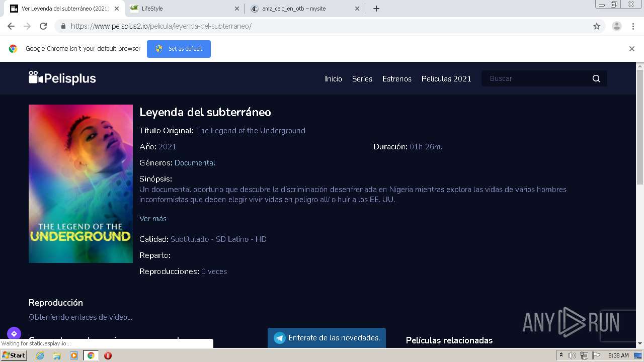Click Chrome icon in taskbar

tap(91, 355)
